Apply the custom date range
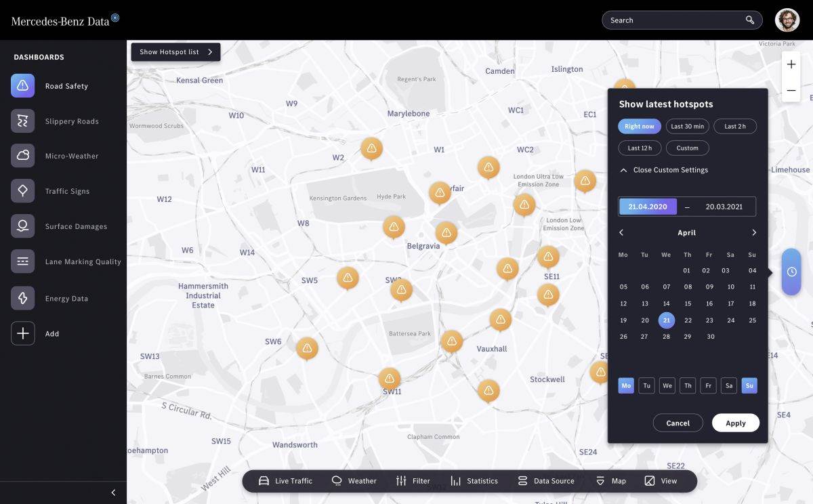The height and width of the screenshot is (504, 813). pos(735,422)
